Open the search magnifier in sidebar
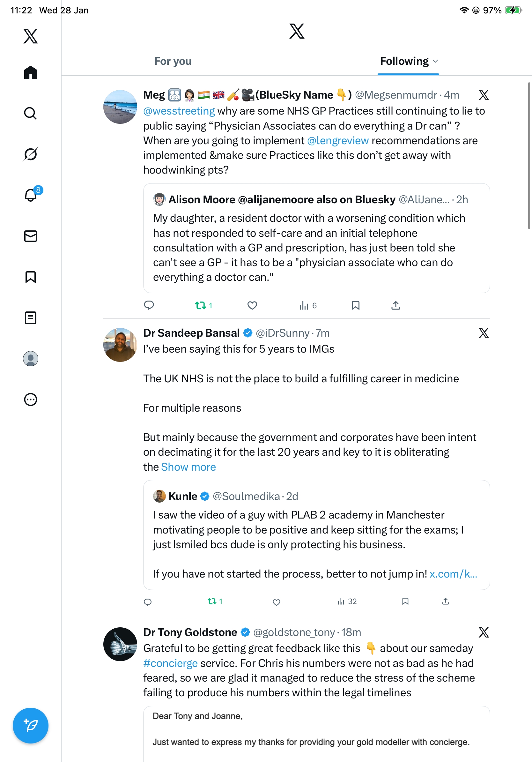The height and width of the screenshot is (762, 532). point(31,114)
